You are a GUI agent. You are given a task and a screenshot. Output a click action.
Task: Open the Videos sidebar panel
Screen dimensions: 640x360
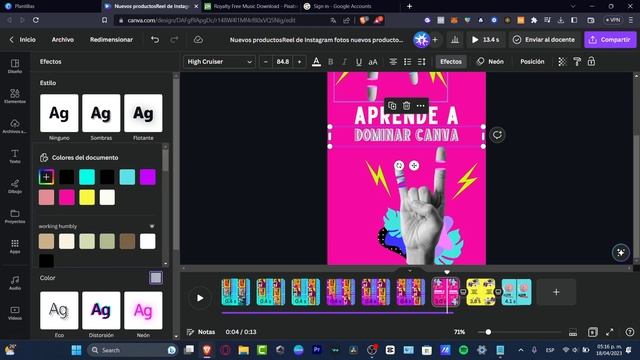click(x=15, y=313)
